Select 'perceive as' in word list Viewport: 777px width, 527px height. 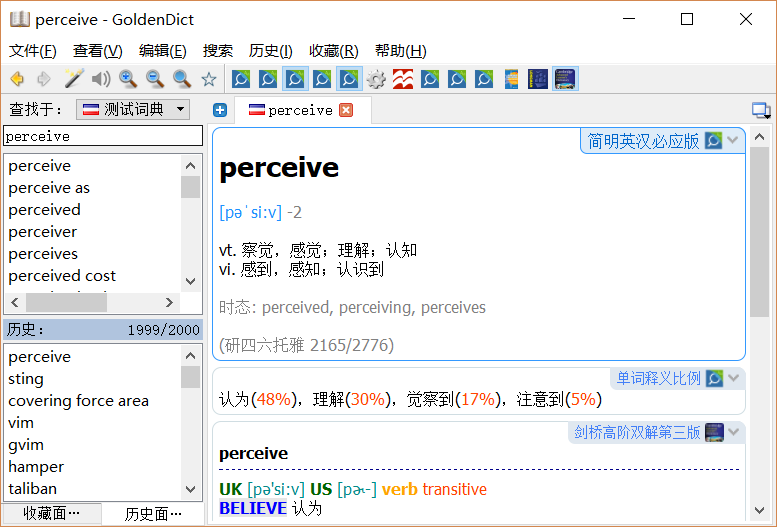click(49, 188)
